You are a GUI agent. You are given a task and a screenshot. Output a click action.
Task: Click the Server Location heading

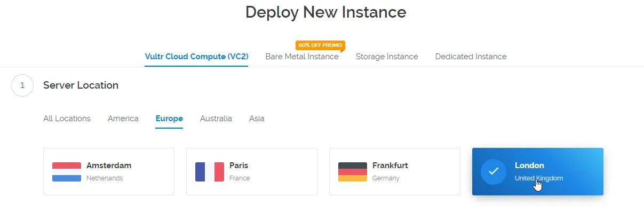[81, 85]
